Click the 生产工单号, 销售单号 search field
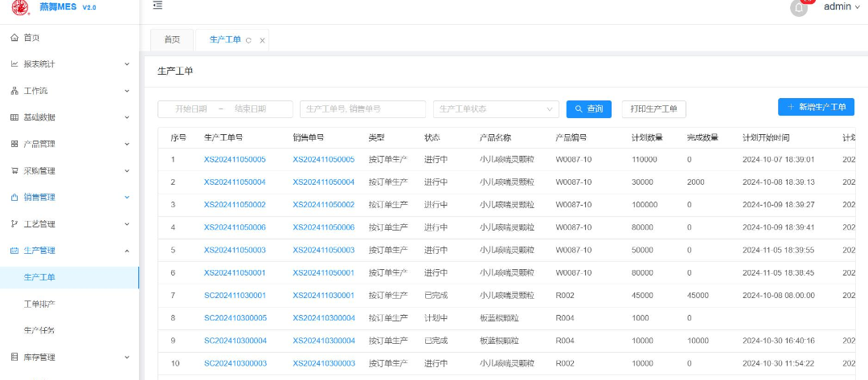The width and height of the screenshot is (868, 380). pos(362,108)
